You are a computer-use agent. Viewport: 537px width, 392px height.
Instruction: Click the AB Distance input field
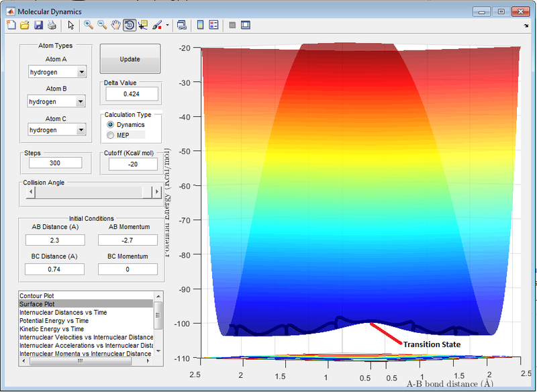point(54,240)
